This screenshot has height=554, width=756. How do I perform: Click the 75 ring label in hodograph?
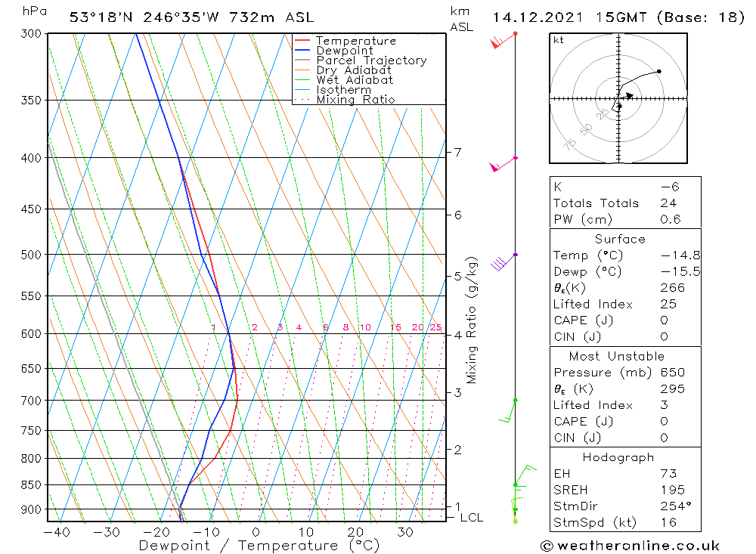(x=570, y=144)
